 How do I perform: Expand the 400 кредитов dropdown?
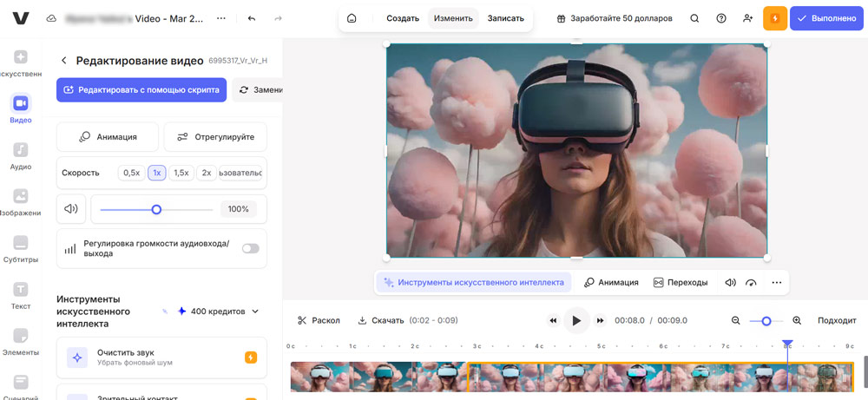255,311
